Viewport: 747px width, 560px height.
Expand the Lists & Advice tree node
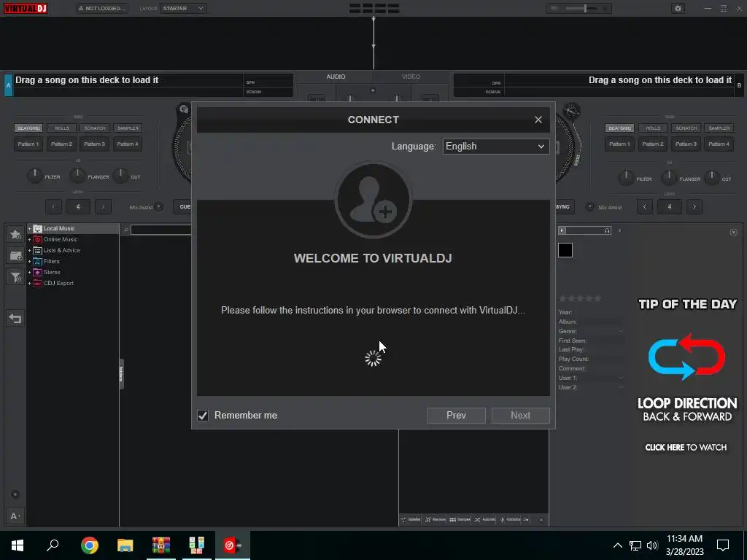[x=29, y=251]
